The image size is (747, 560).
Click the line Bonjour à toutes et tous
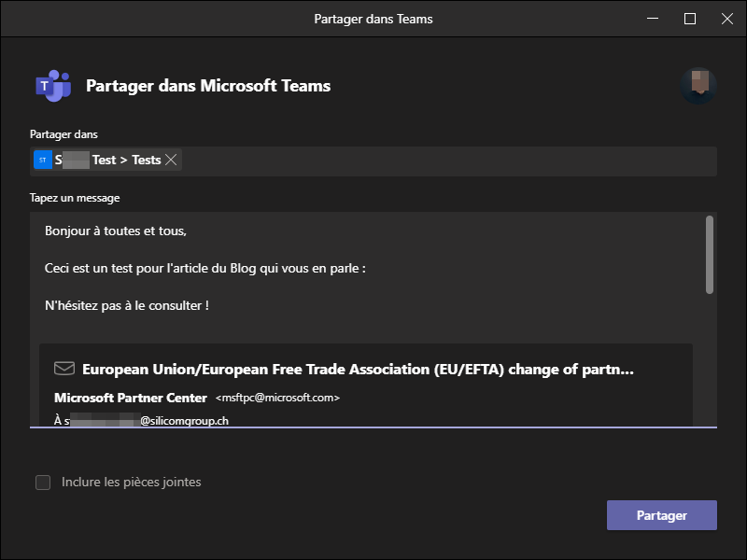116,231
